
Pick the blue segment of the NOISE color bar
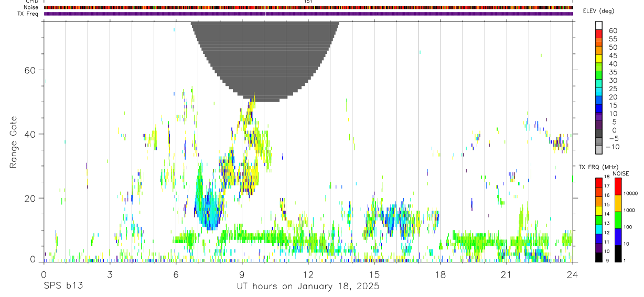[x=618, y=237]
